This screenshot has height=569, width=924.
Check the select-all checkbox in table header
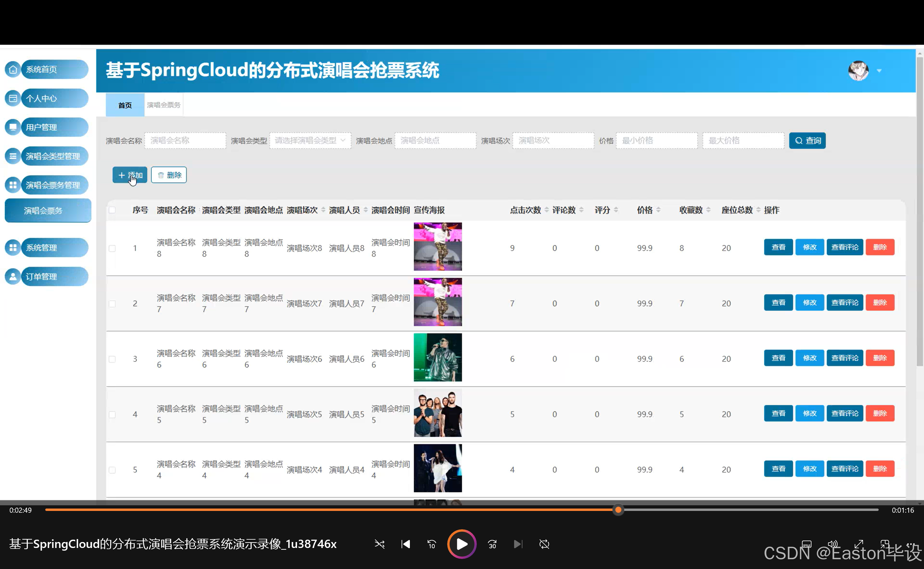pos(112,210)
